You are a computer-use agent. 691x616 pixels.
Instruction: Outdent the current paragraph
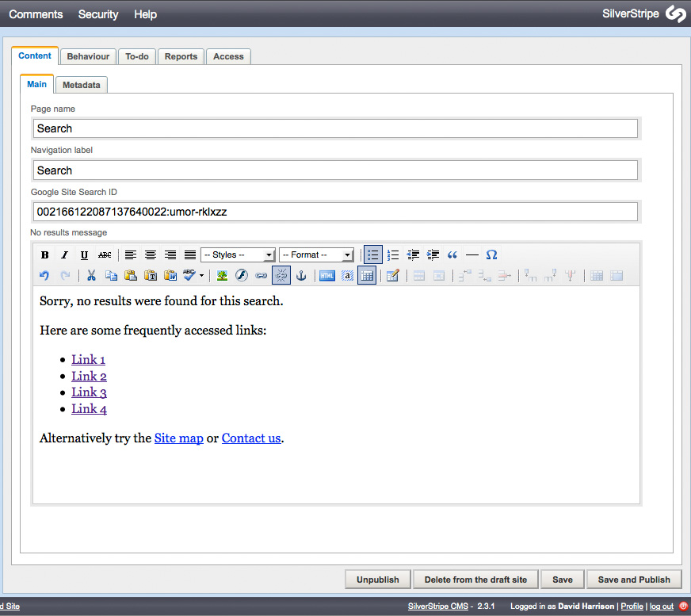413,254
